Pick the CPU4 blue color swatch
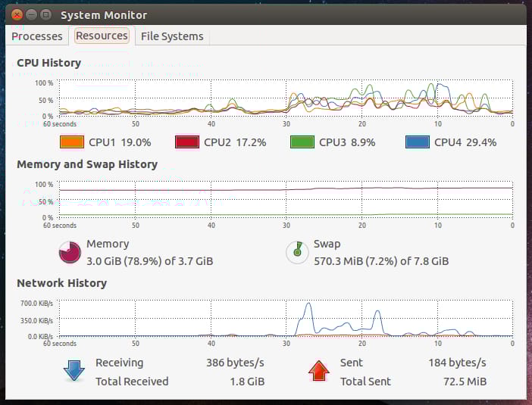The image size is (532, 405). pos(417,142)
